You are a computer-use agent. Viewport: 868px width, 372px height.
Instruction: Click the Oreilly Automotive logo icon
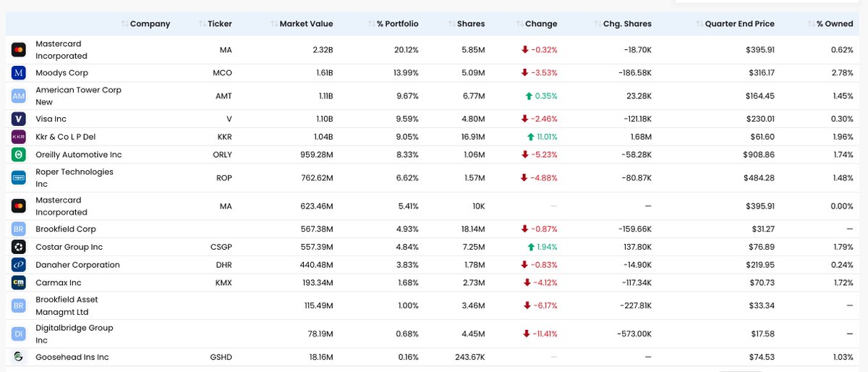click(19, 155)
